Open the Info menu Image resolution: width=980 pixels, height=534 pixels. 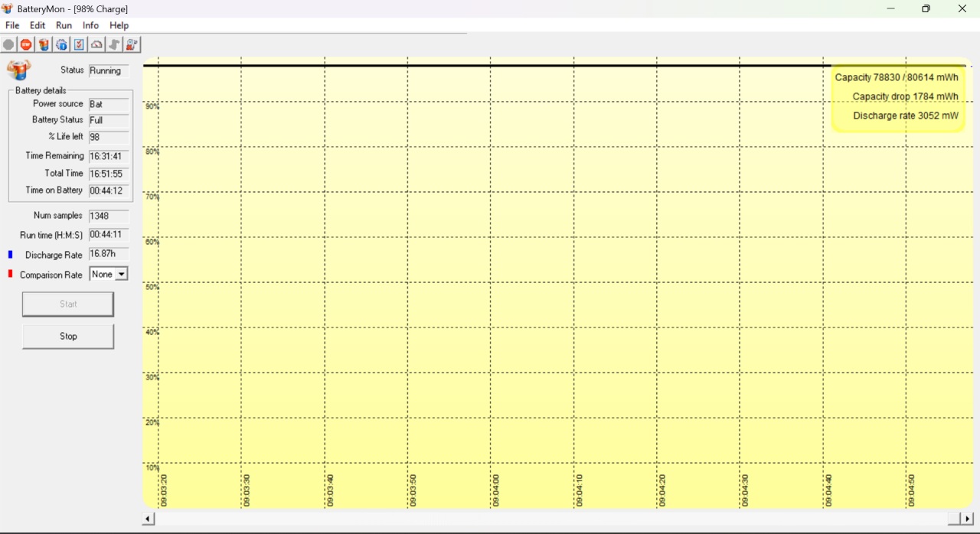pos(90,25)
